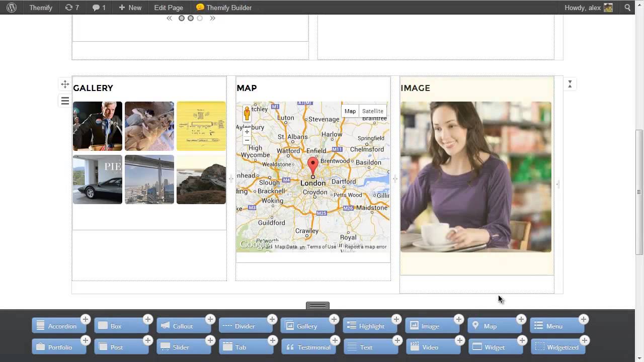The height and width of the screenshot is (362, 644).
Task: Switch map to Satellite view
Action: [372, 111]
